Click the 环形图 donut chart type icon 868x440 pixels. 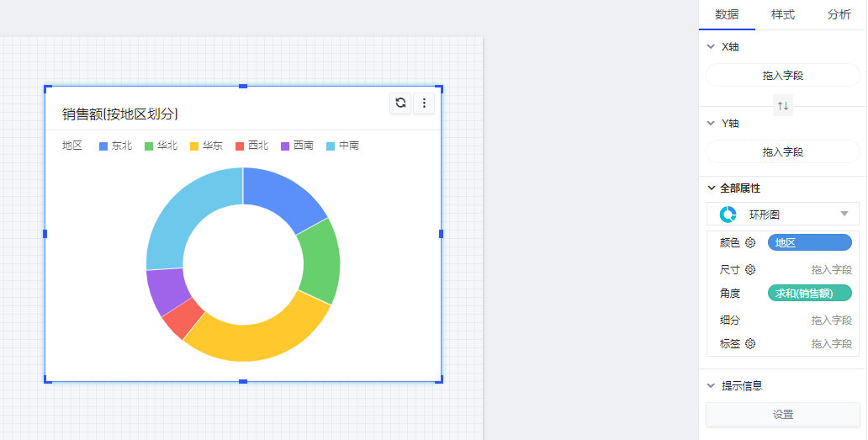pos(728,215)
